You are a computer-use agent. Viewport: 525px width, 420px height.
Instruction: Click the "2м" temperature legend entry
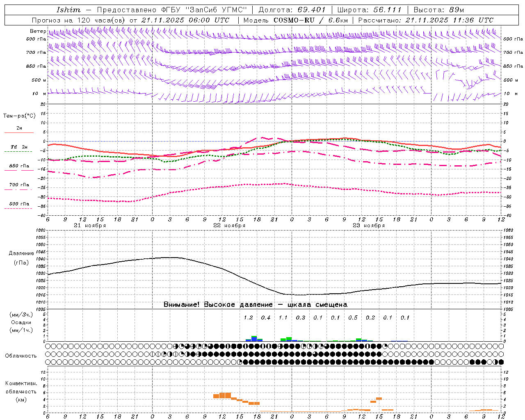(19, 128)
